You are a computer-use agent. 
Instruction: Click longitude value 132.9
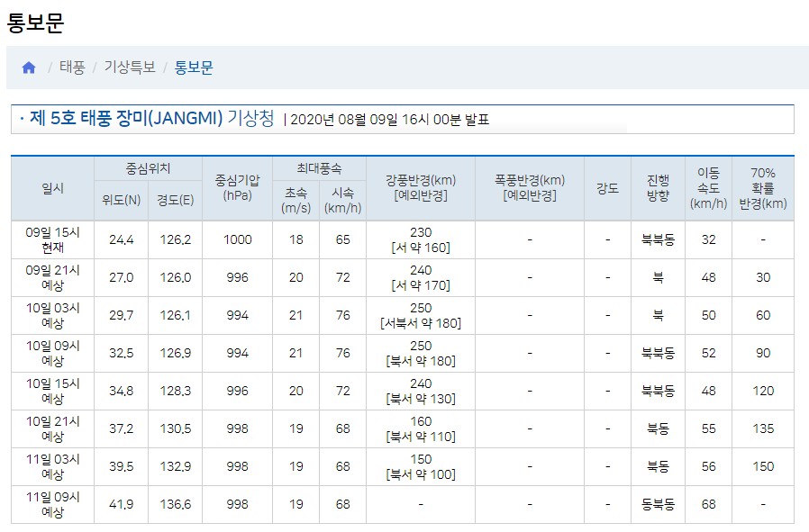pos(176,466)
